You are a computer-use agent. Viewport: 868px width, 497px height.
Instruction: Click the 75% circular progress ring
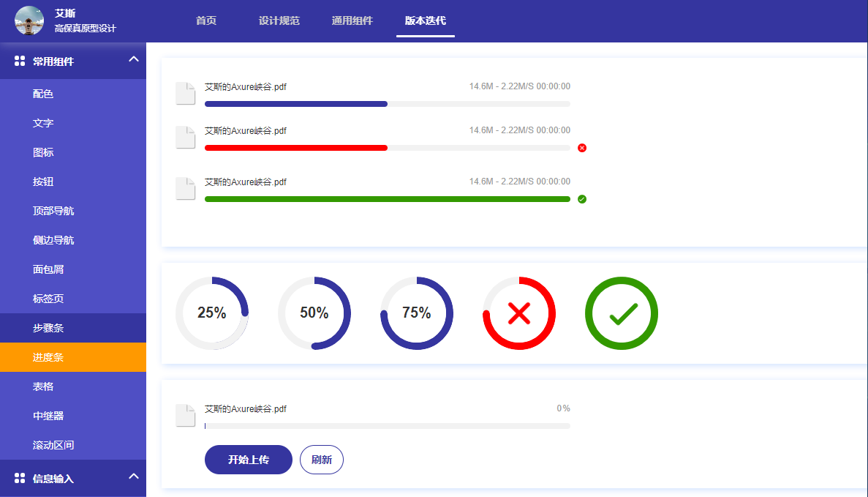pos(417,313)
